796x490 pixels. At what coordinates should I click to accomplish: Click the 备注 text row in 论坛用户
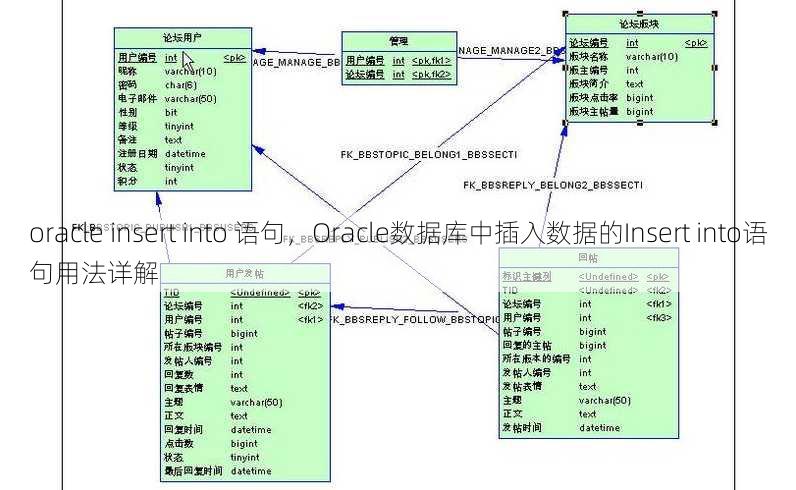click(150, 140)
